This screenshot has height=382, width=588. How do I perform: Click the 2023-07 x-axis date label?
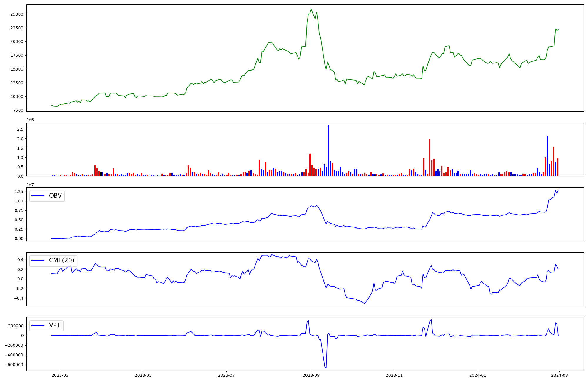click(x=226, y=375)
